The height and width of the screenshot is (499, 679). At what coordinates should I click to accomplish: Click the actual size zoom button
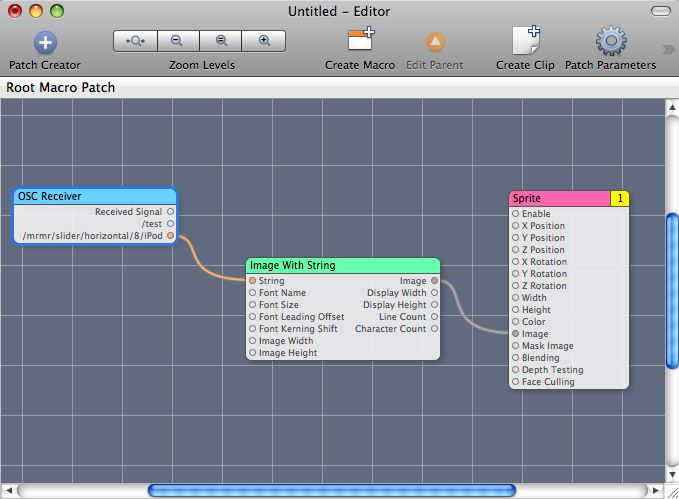[x=221, y=41]
